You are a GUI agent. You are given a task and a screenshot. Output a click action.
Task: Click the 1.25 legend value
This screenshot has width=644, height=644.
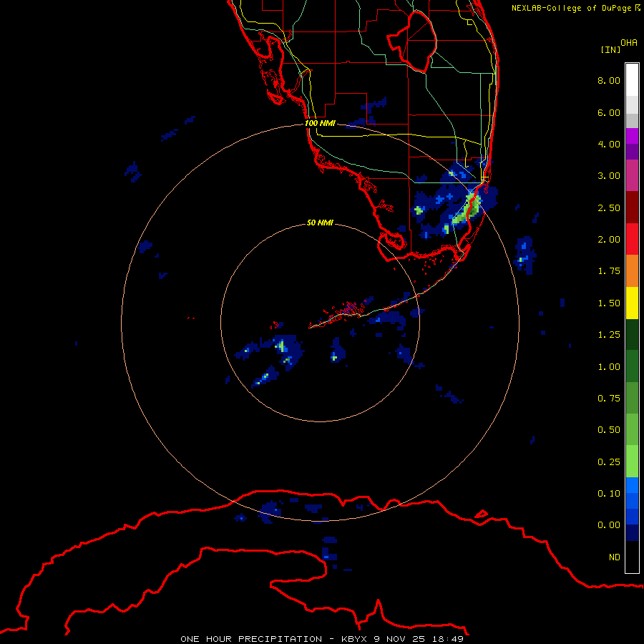[609, 335]
